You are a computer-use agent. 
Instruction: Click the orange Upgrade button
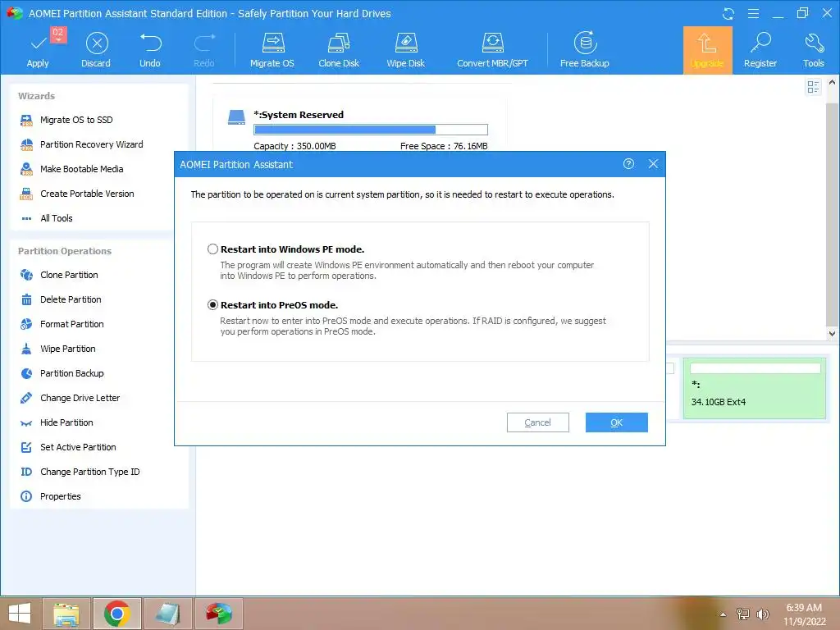[x=707, y=50]
